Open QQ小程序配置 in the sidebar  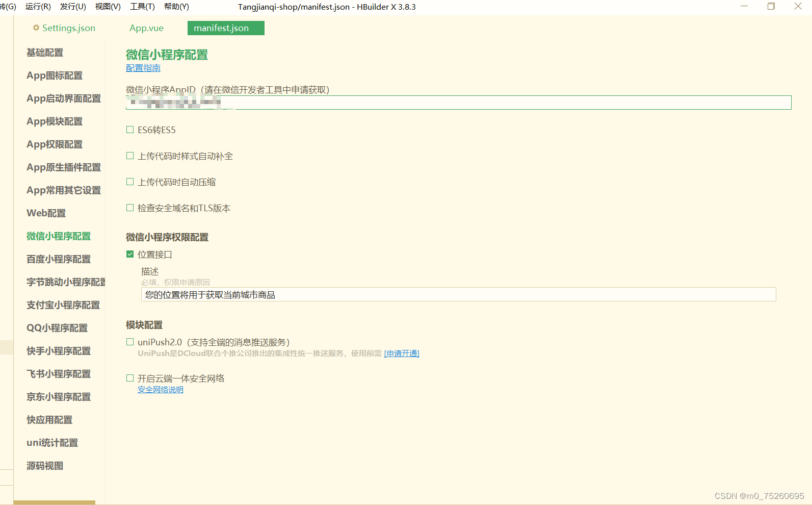tap(57, 328)
